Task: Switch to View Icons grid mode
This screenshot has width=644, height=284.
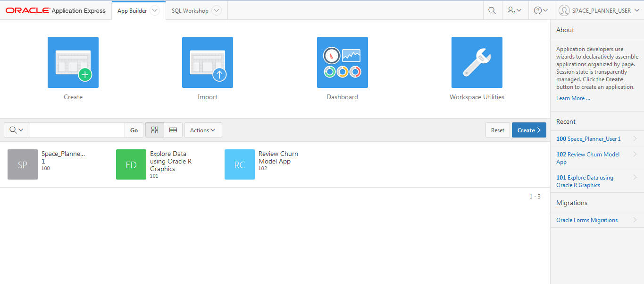Action: pos(155,130)
